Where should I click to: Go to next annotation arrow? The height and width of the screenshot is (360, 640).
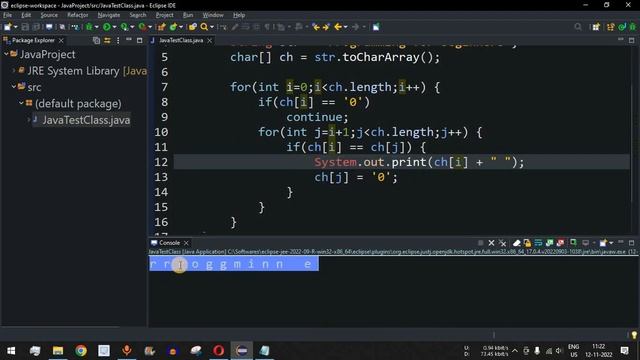(326, 27)
